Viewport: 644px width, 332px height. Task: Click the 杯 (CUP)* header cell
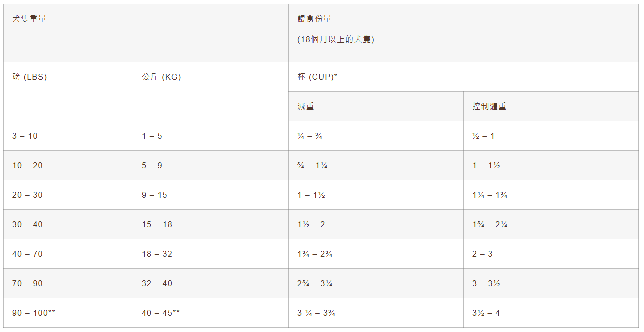(317, 77)
